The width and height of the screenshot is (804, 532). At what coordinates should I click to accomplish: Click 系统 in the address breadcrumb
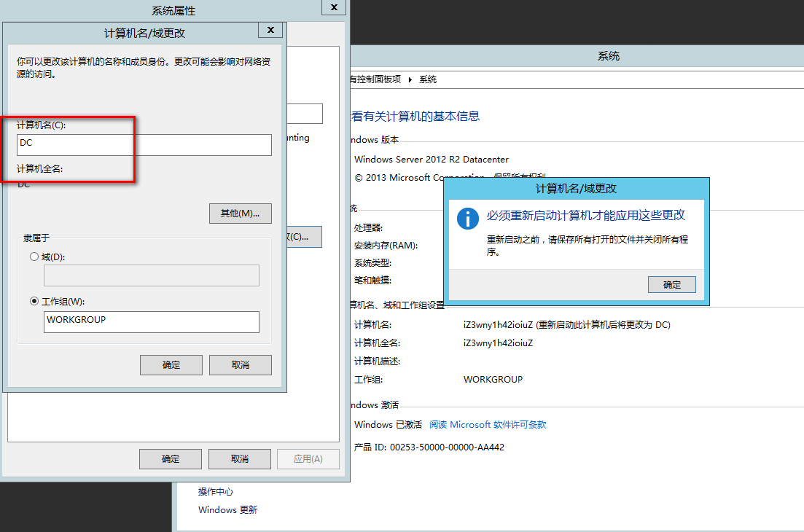[428, 79]
